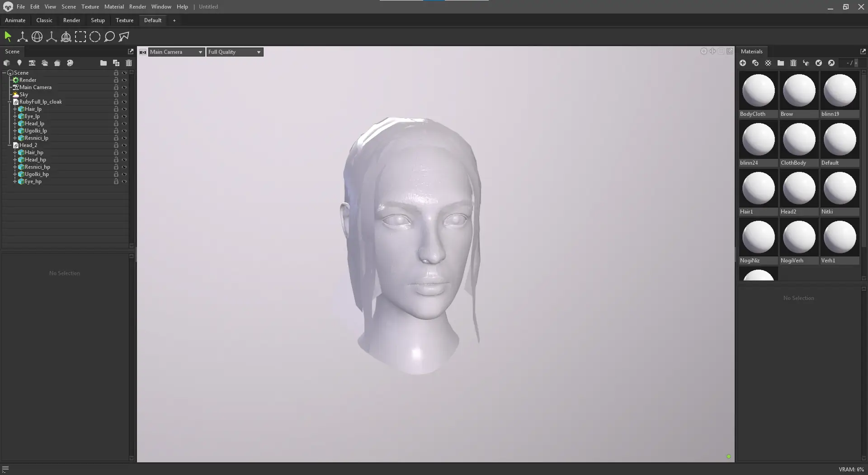868x475 pixels.
Task: Select Eye_hp in the scene tree
Action: pyautogui.click(x=33, y=181)
